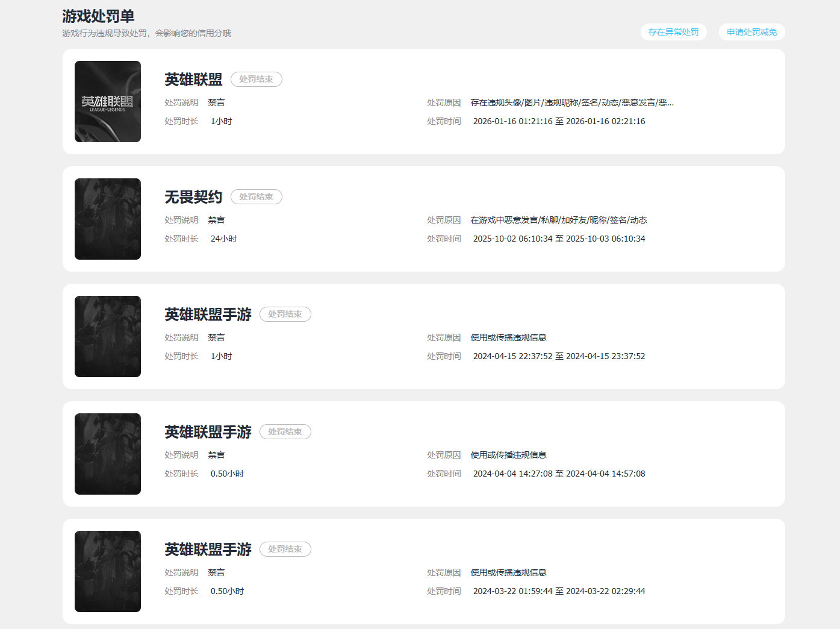
Task: Open the 申请处罚减免 link
Action: click(x=751, y=32)
